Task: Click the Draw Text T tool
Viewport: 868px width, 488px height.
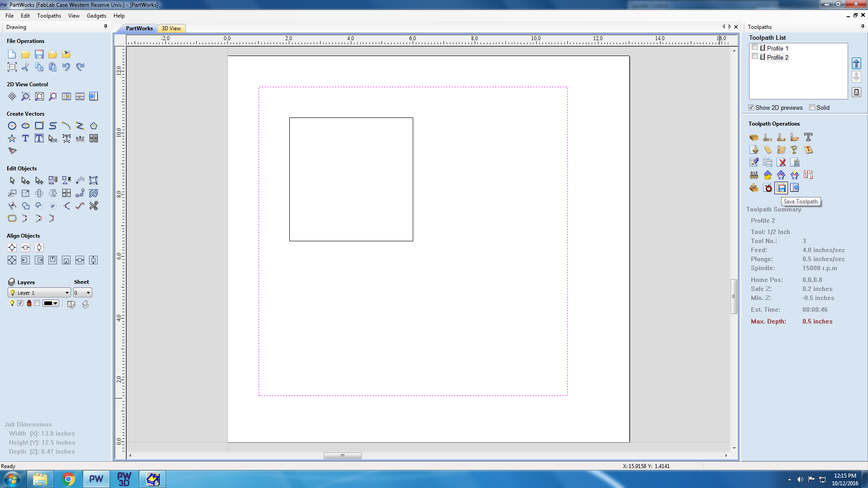Action: pyautogui.click(x=26, y=139)
